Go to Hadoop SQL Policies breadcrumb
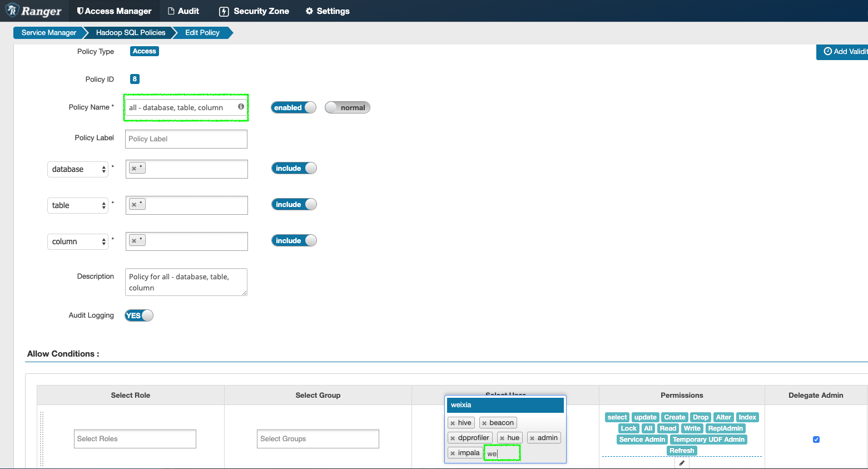This screenshot has width=868, height=469. (x=131, y=33)
